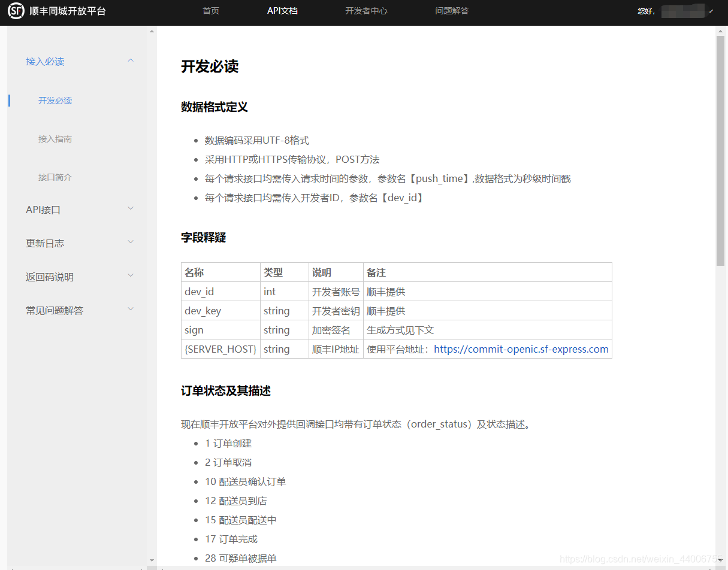Image resolution: width=728 pixels, height=570 pixels.
Task: Click the int type cell
Action: tap(285, 292)
